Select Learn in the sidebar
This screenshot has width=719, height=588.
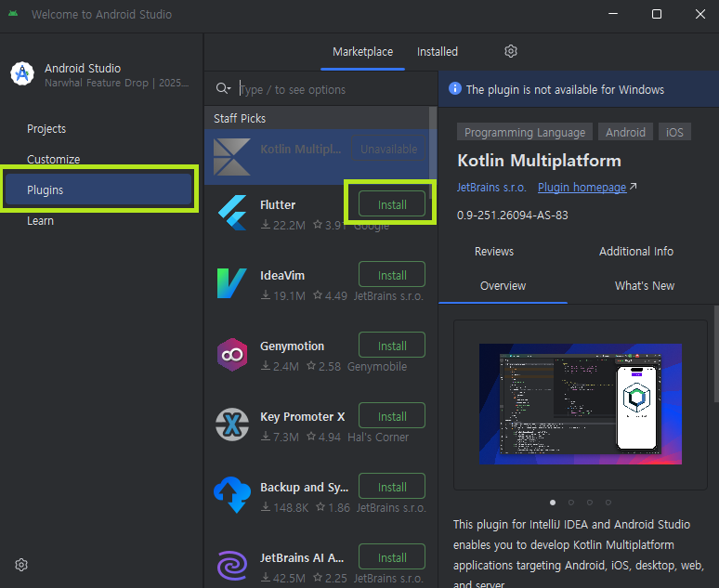40,220
